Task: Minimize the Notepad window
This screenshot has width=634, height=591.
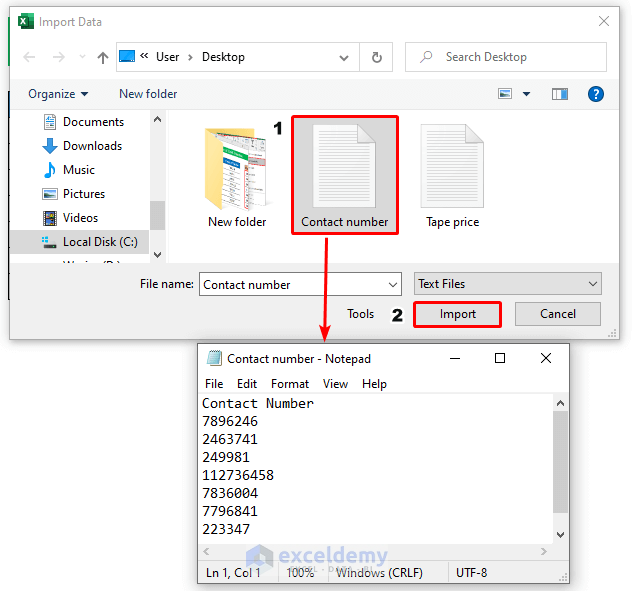Action: point(455,358)
